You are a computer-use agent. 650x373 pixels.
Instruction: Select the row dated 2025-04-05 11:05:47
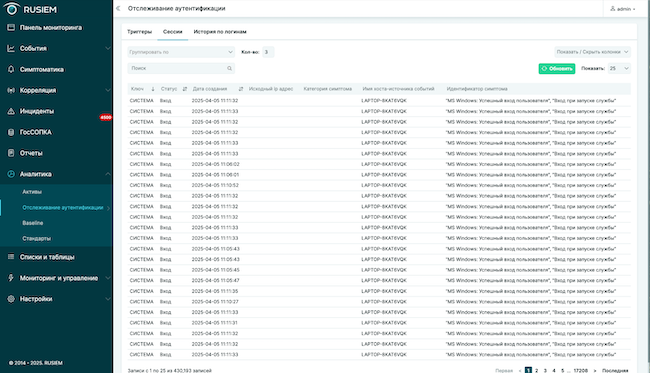(x=379, y=281)
